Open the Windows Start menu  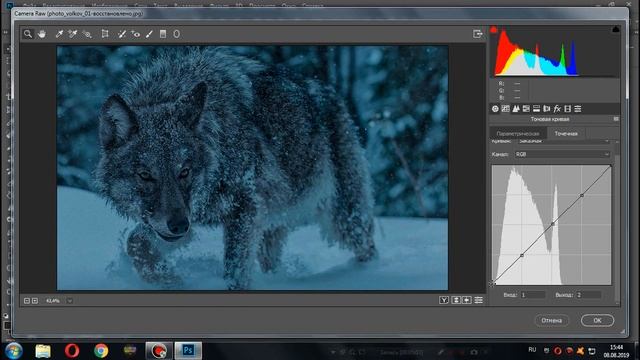pyautogui.click(x=13, y=351)
